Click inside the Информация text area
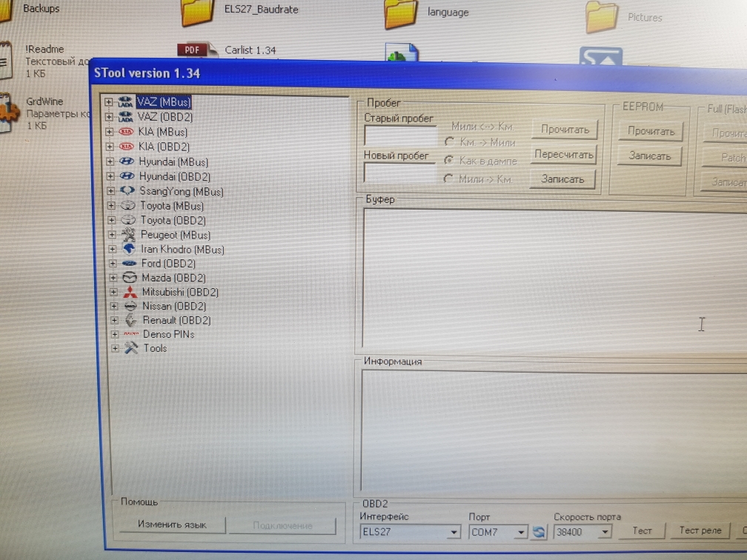Screen dimensions: 747x560 coord(553,431)
